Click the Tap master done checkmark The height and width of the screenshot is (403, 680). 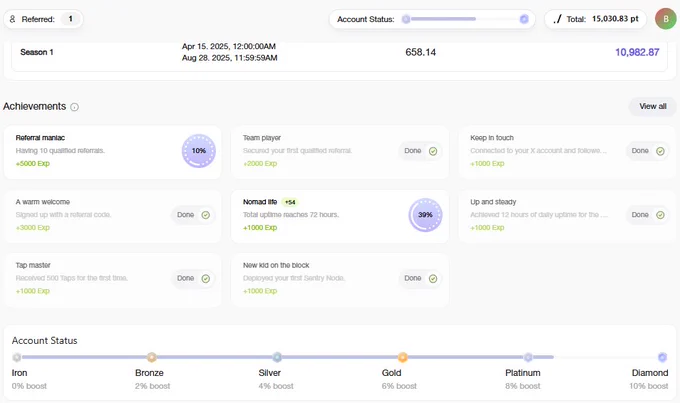[206, 278]
